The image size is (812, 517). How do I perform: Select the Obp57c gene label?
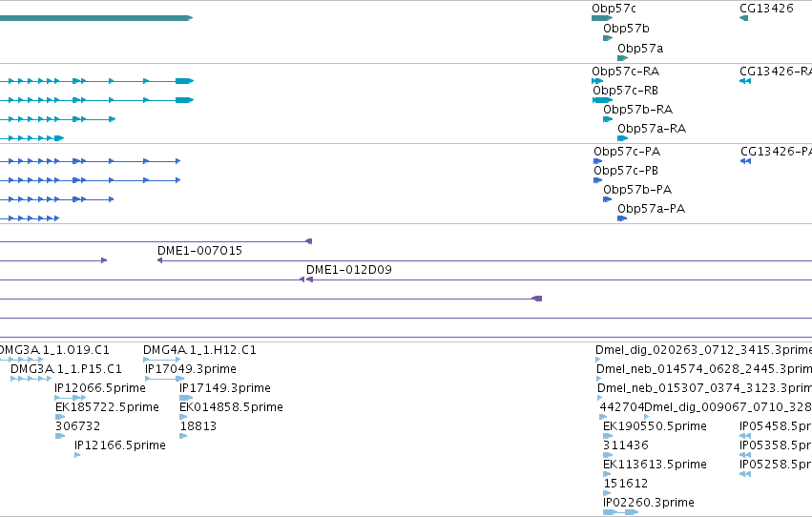(614, 9)
